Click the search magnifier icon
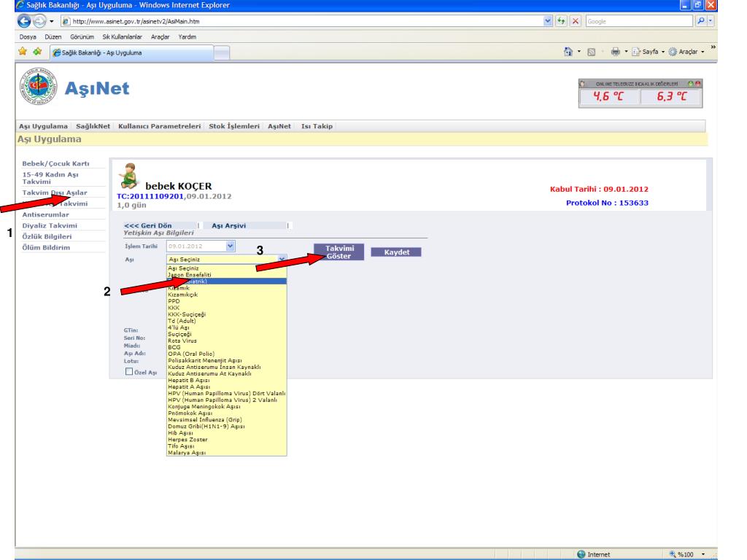The height and width of the screenshot is (560, 747). (x=700, y=21)
